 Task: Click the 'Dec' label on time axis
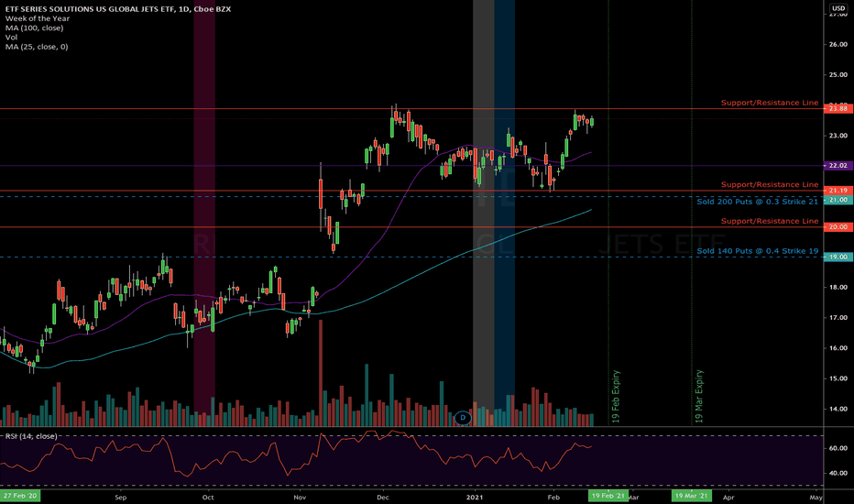(383, 497)
